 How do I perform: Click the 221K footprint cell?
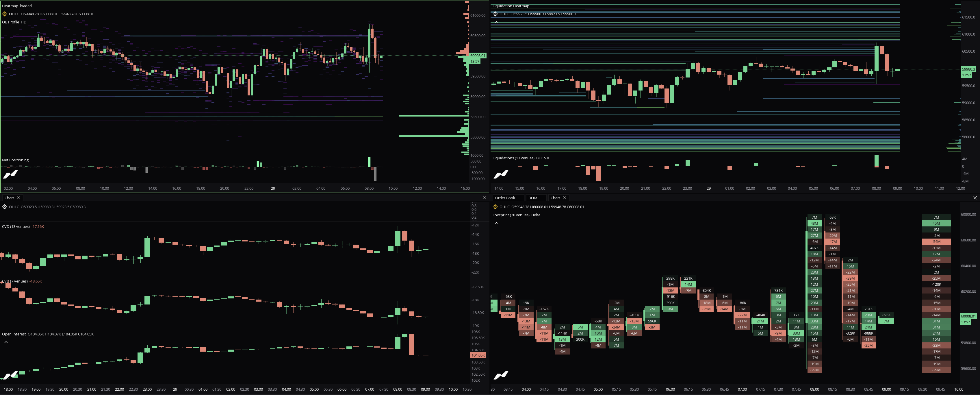(688, 278)
